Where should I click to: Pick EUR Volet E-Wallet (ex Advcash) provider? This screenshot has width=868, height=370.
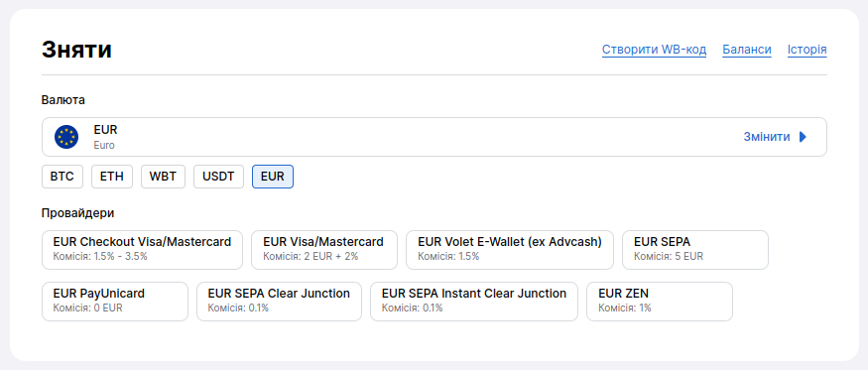click(x=510, y=250)
